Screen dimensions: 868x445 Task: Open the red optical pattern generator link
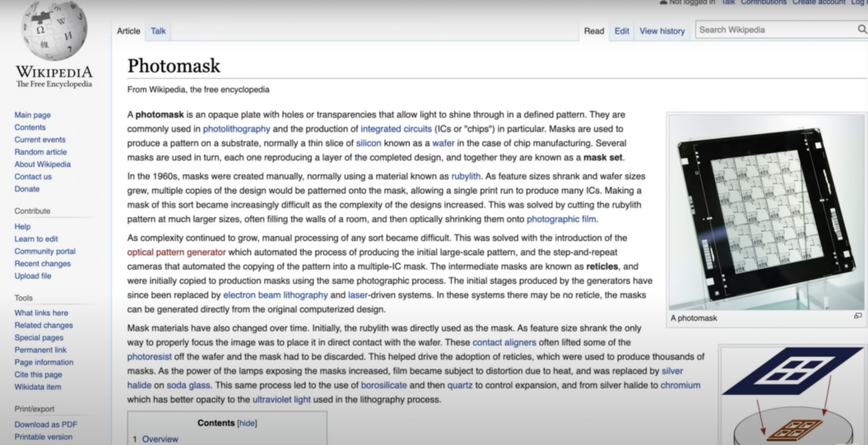[x=177, y=252]
